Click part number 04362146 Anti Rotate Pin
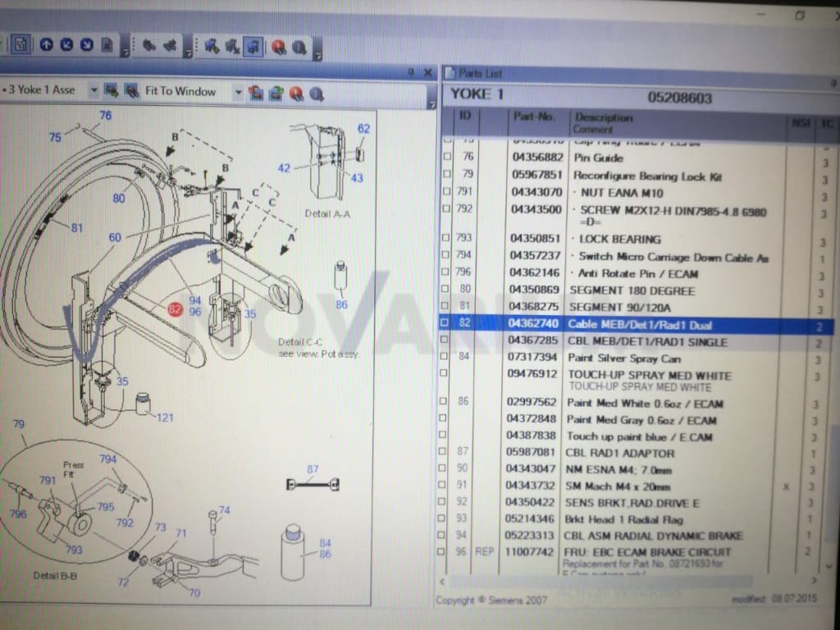840x630 pixels. 535,273
